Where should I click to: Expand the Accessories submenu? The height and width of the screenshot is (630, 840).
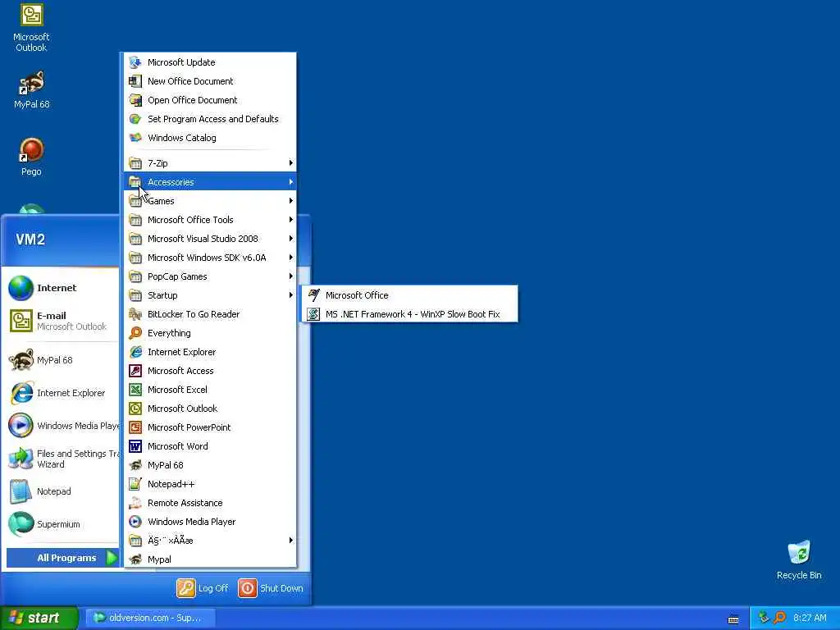pyautogui.click(x=210, y=182)
